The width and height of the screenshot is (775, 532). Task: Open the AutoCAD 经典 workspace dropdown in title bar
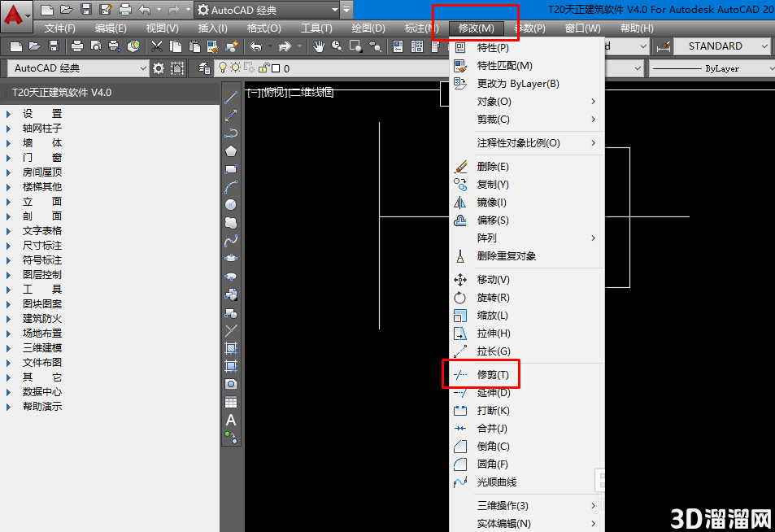(268, 10)
